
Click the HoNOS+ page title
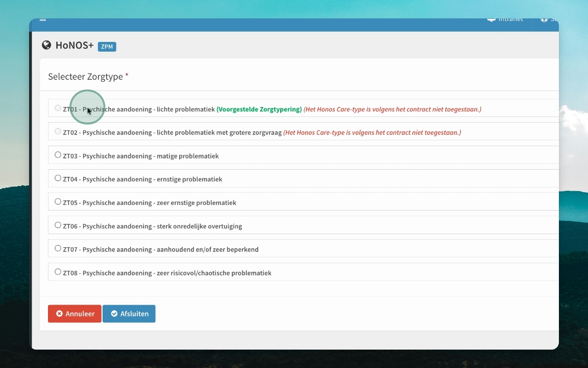pyautogui.click(x=75, y=45)
